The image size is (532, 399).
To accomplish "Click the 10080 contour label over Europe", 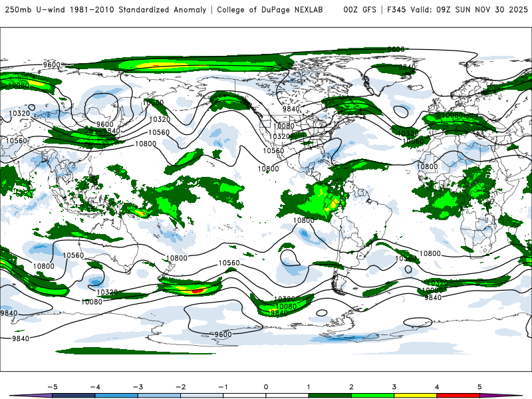I will click(452, 115).
